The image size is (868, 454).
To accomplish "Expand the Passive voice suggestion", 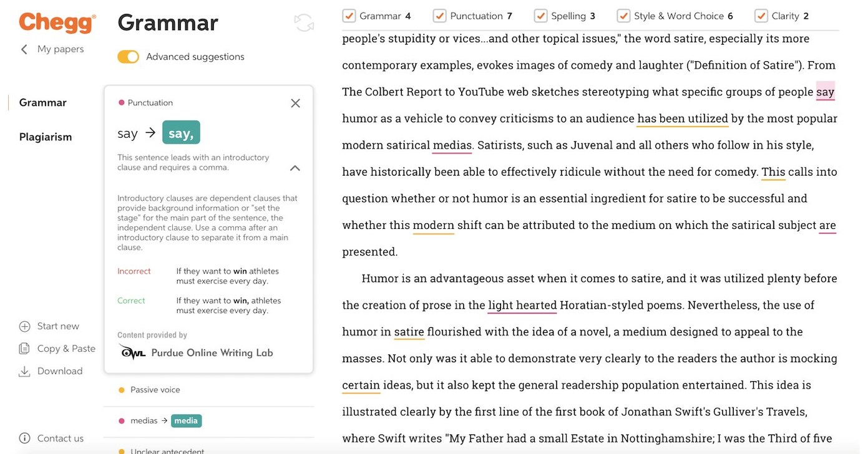I will click(209, 390).
